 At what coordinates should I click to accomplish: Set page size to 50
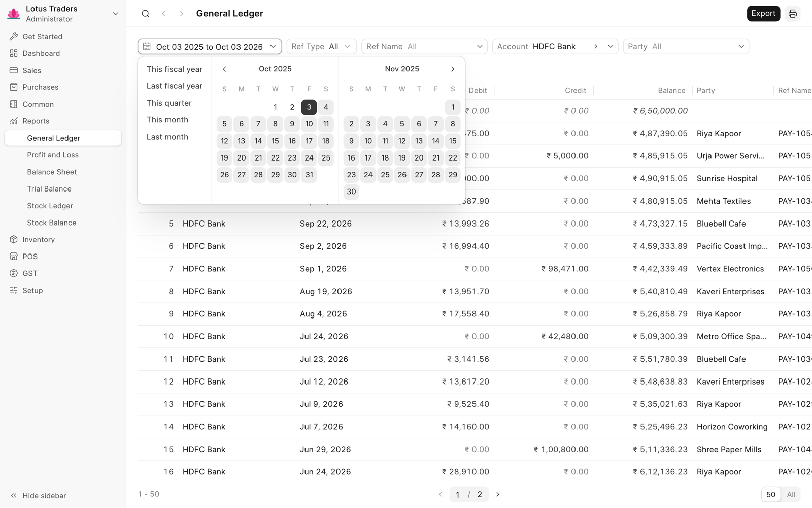tap(771, 495)
